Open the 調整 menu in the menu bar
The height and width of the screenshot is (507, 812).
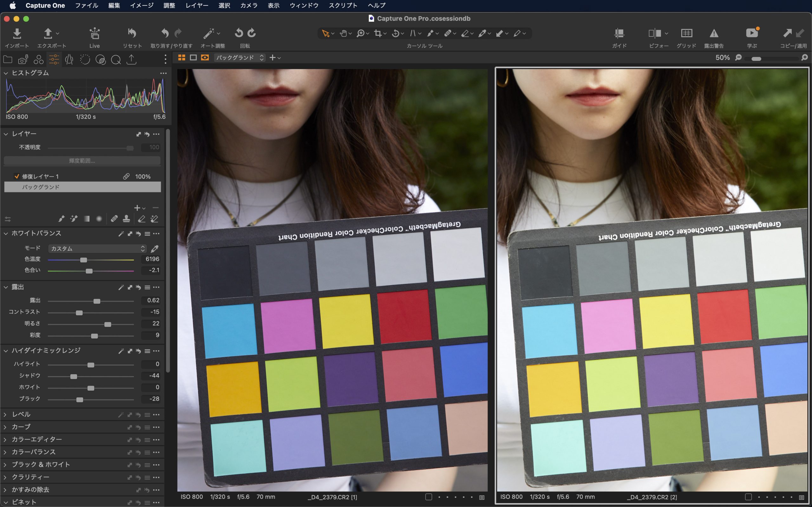169,5
